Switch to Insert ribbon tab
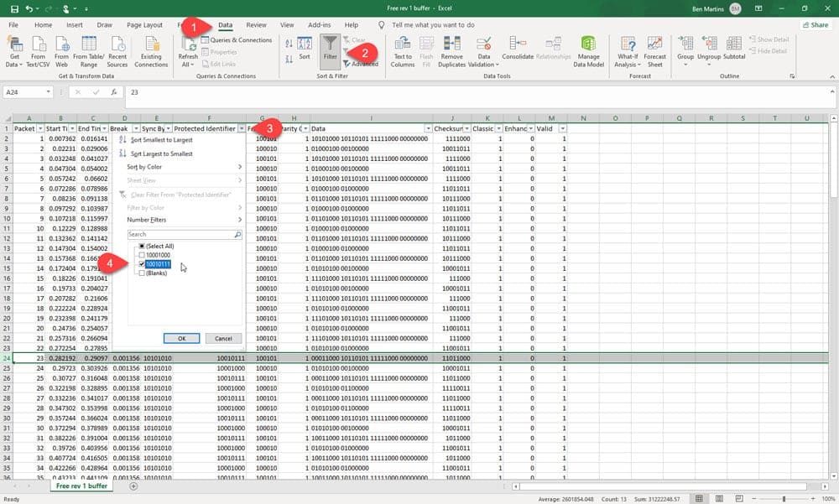Image resolution: width=839 pixels, height=504 pixels. click(x=75, y=25)
